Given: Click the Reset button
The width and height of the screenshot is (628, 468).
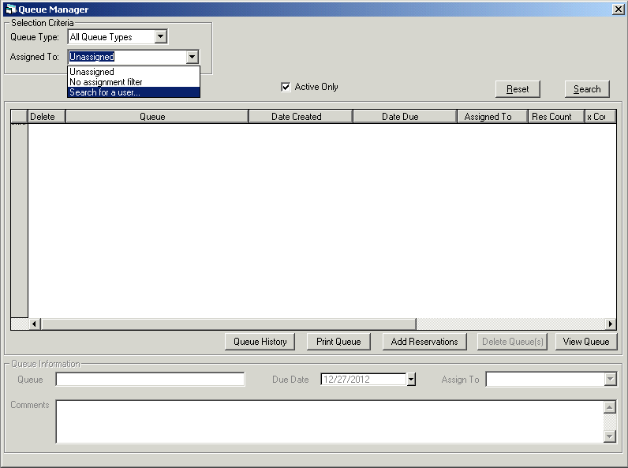Looking at the screenshot, I should pyautogui.click(x=517, y=89).
